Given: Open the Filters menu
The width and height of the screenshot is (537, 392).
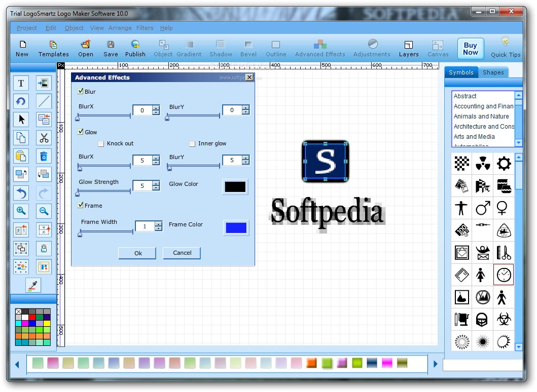Looking at the screenshot, I should point(145,28).
